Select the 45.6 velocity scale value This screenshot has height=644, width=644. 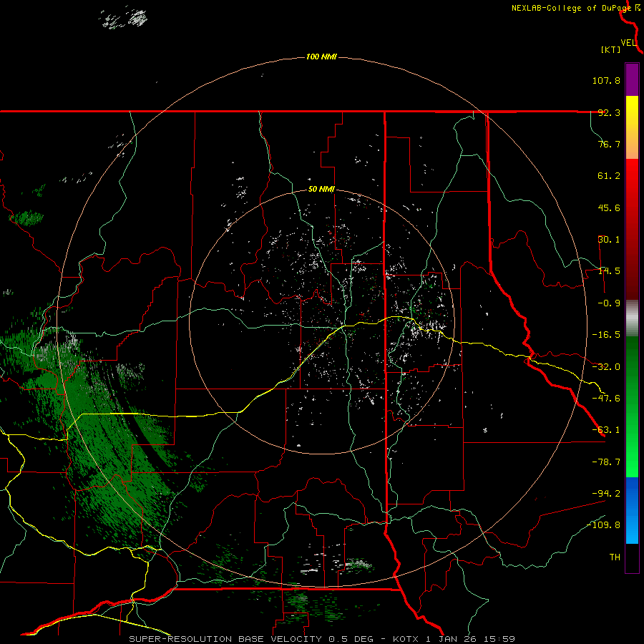click(609, 208)
